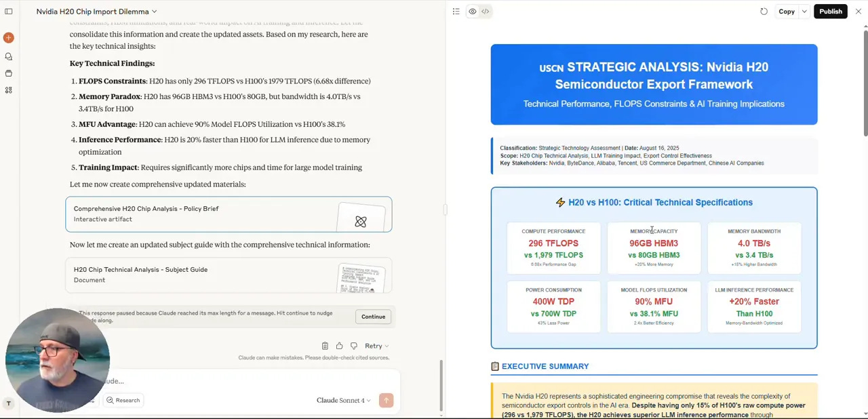Click the '296 TFLOPS' compute performance value
Image resolution: width=868 pixels, height=419 pixels.
[x=553, y=243]
